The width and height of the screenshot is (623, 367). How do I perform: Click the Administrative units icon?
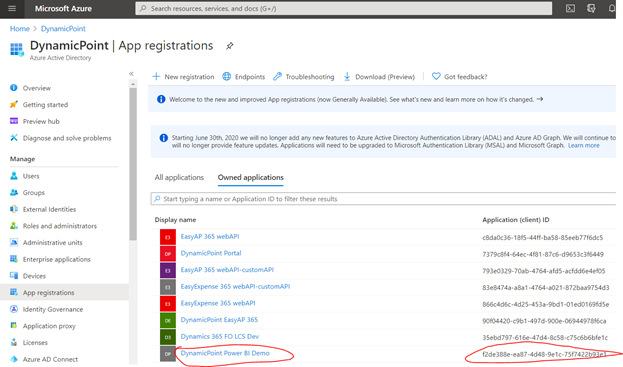(x=14, y=242)
